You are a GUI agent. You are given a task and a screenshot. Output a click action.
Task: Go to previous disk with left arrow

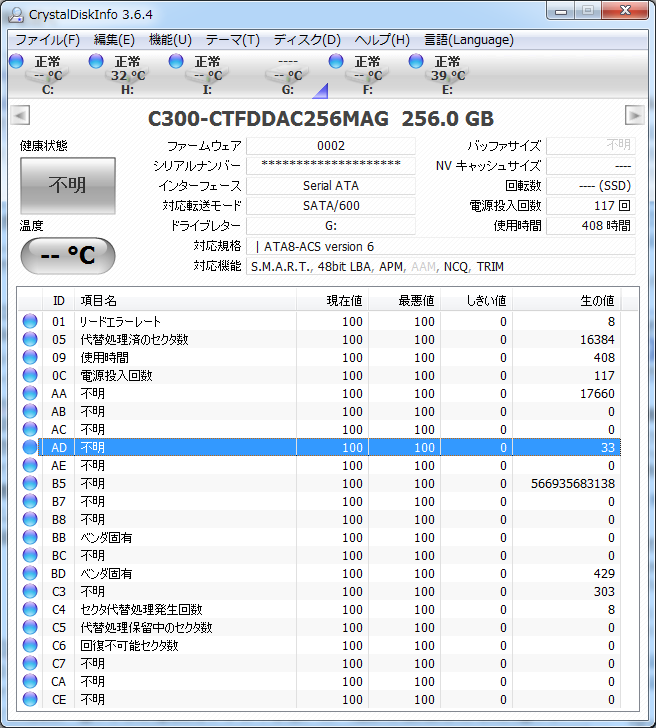point(20,115)
